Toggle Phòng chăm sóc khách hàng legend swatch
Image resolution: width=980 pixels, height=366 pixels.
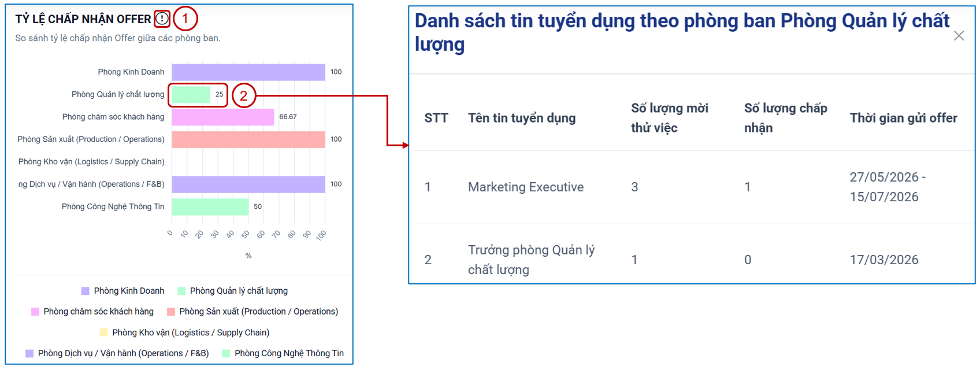coord(35,312)
